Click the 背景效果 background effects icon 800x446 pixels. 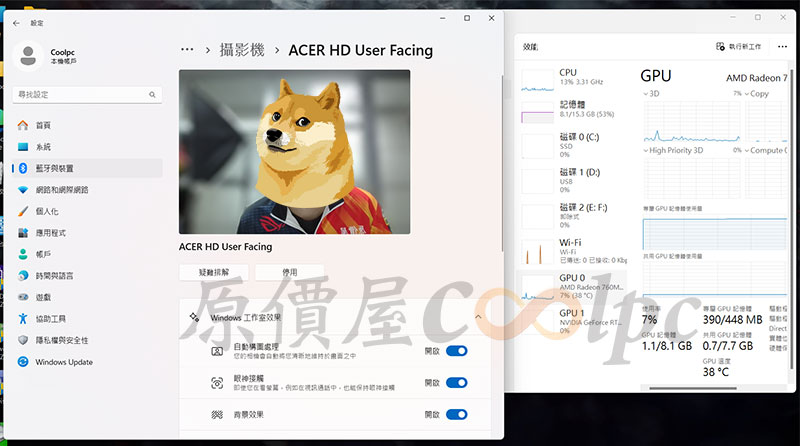click(217, 414)
